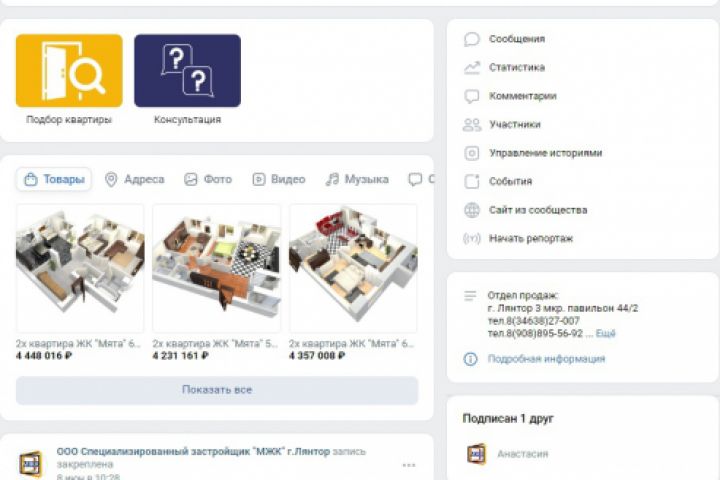Click Показать все button

pos(217,390)
